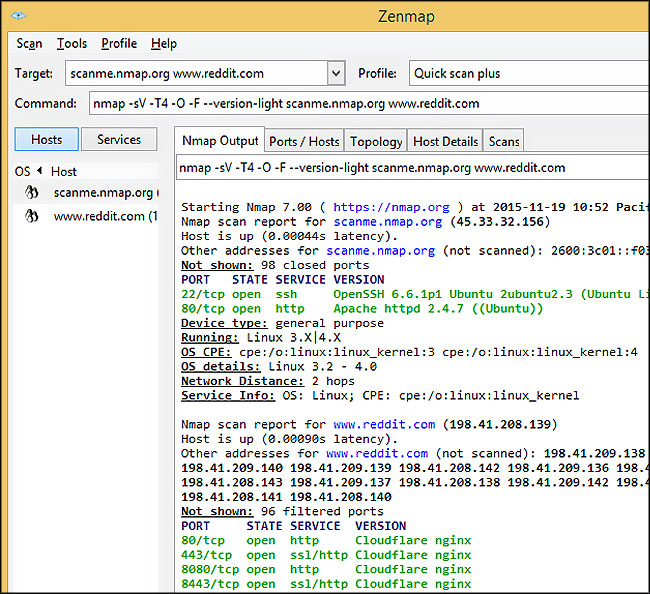The height and width of the screenshot is (594, 650).
Task: Switch to the Ports / Hosts tab
Action: coord(304,141)
